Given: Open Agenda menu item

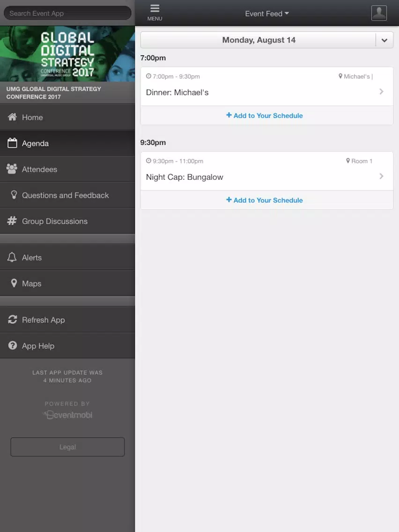Looking at the screenshot, I should click(67, 143).
